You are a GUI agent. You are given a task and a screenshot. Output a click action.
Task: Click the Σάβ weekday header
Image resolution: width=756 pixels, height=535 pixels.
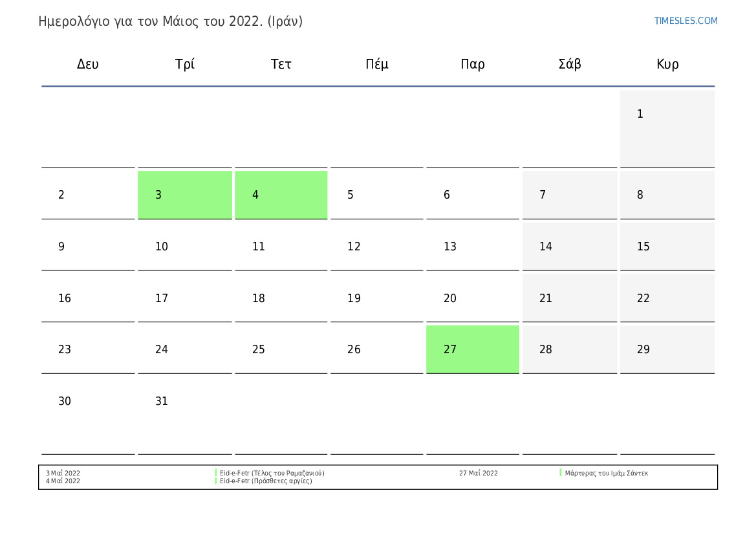coord(570,64)
